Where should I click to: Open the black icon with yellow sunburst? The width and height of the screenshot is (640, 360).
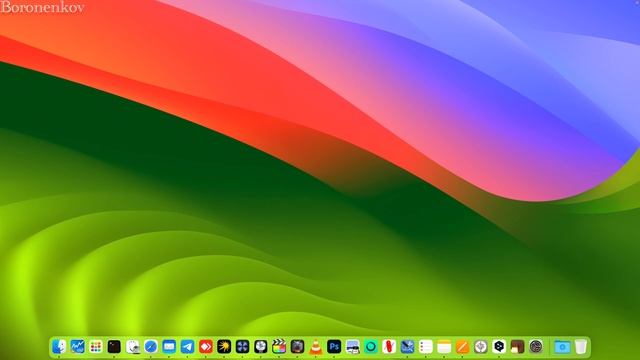click(x=224, y=347)
